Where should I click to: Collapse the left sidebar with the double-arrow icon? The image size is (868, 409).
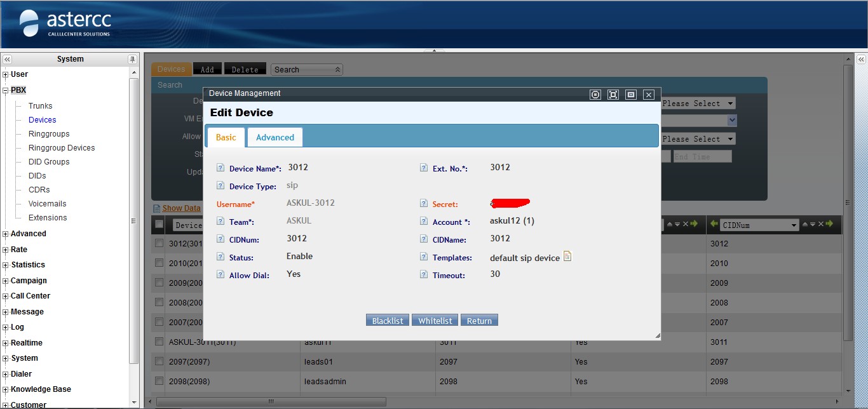(7, 59)
